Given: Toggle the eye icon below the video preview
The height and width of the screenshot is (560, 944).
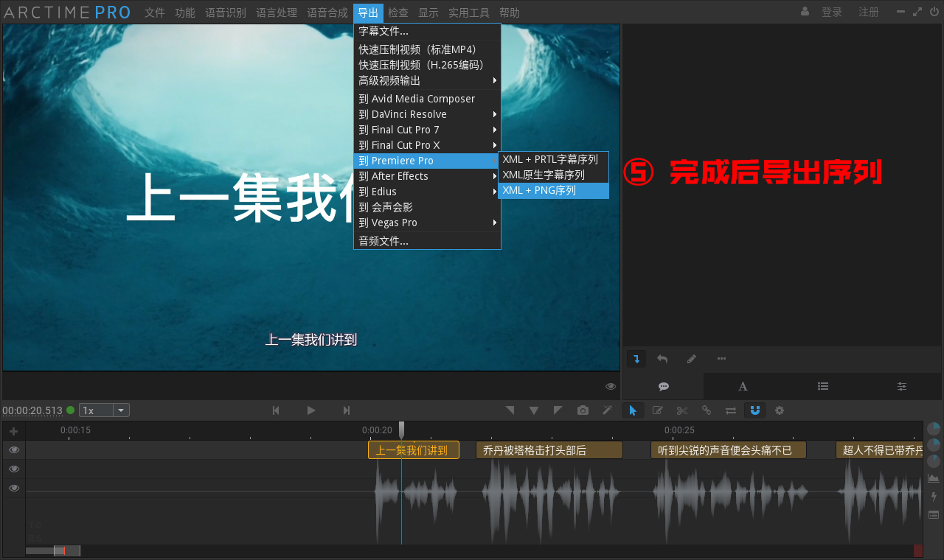Looking at the screenshot, I should point(610,385).
